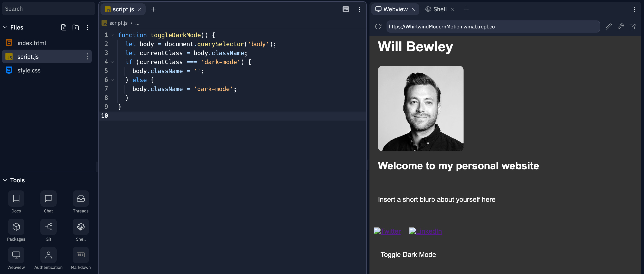
Task: Collapse the Files section
Action: pyautogui.click(x=5, y=27)
